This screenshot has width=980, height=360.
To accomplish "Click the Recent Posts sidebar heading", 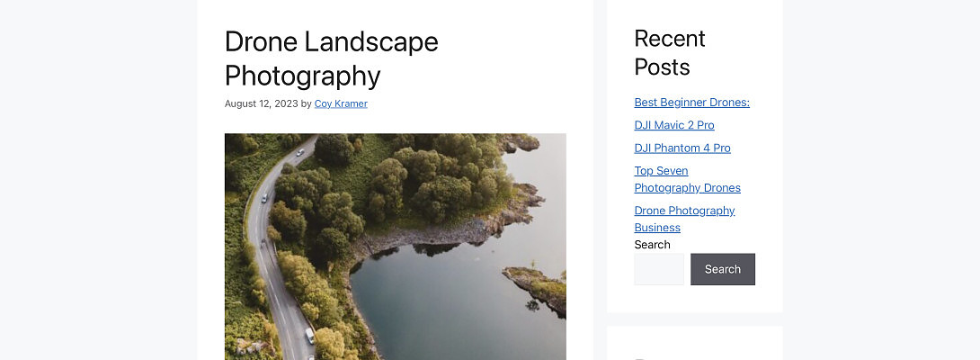I will click(670, 52).
